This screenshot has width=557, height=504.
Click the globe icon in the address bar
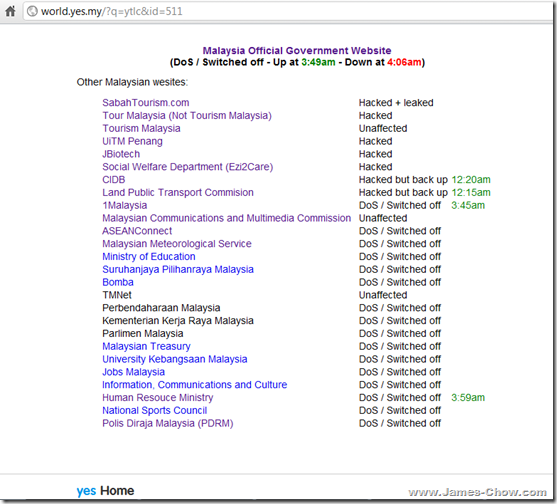pos(32,11)
